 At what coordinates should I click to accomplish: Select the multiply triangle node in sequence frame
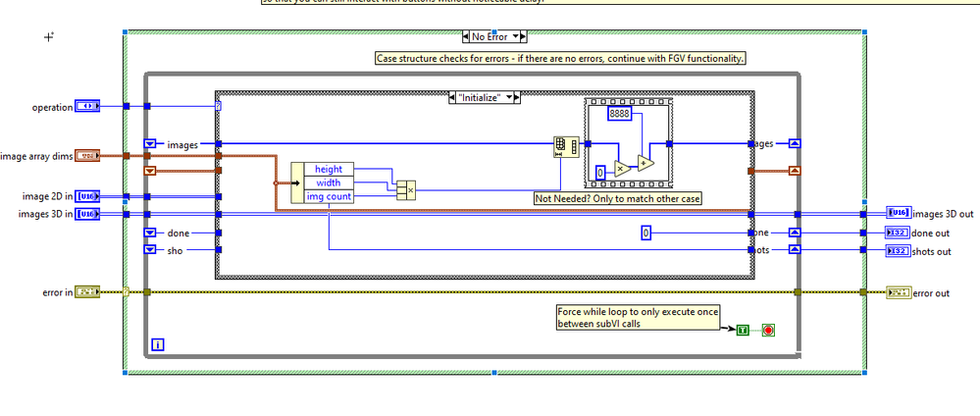(x=622, y=170)
